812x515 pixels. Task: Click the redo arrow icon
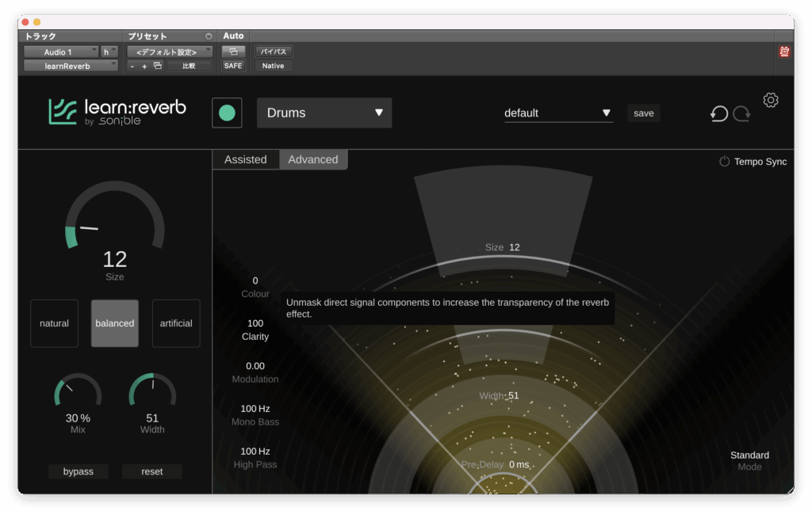pos(741,113)
